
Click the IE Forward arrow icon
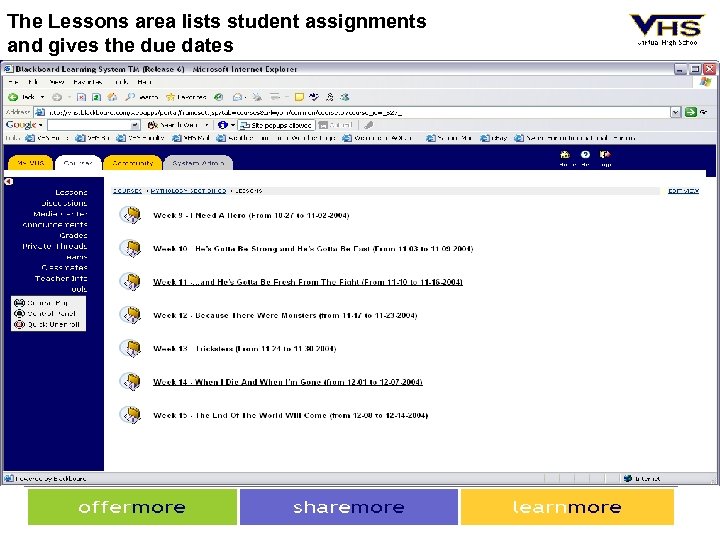(x=57, y=97)
